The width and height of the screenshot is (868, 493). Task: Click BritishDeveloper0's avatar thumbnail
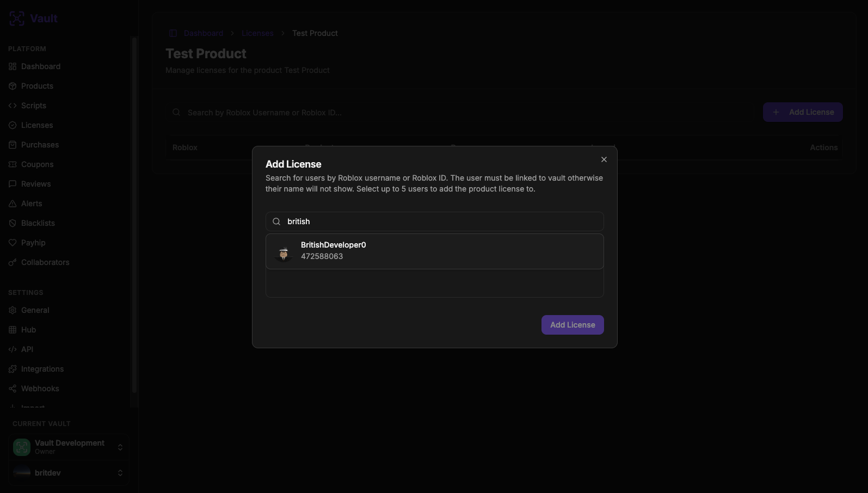pos(284,252)
